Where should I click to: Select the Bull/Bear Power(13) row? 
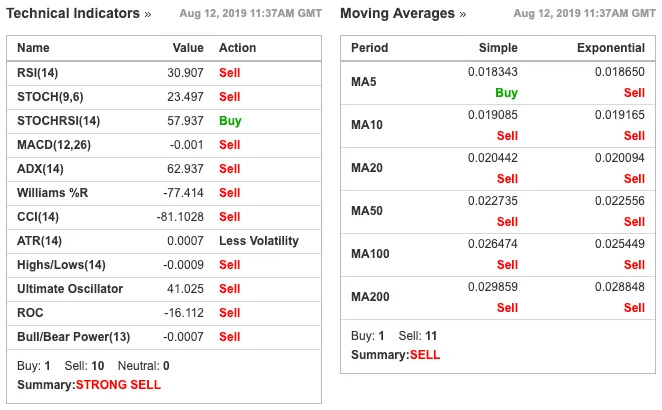point(164,337)
